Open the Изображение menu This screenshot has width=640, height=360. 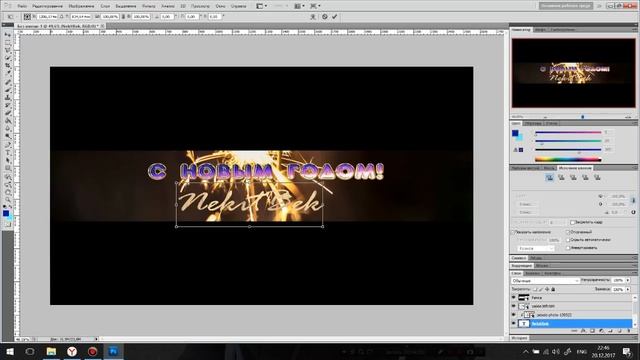coord(81,6)
